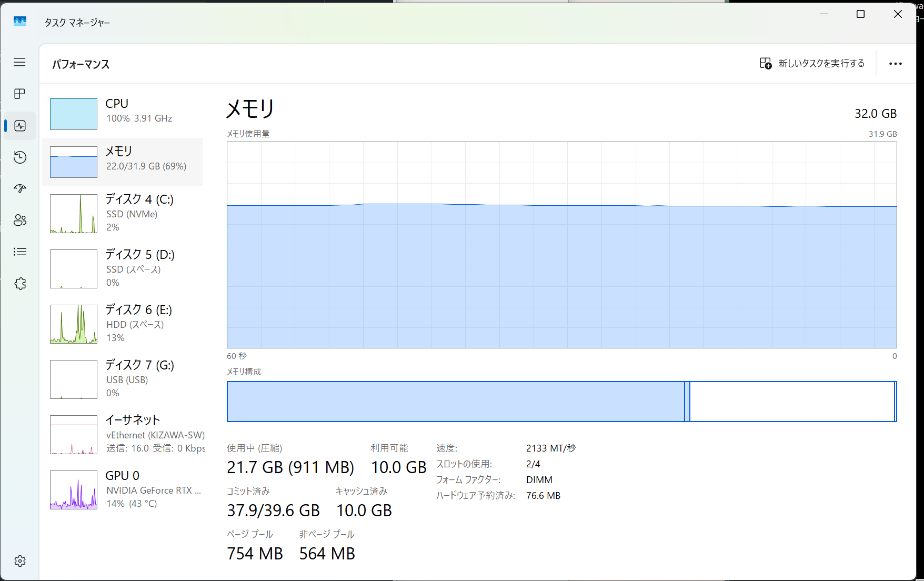Select ディスク 5 (D:) resource

tap(122, 268)
